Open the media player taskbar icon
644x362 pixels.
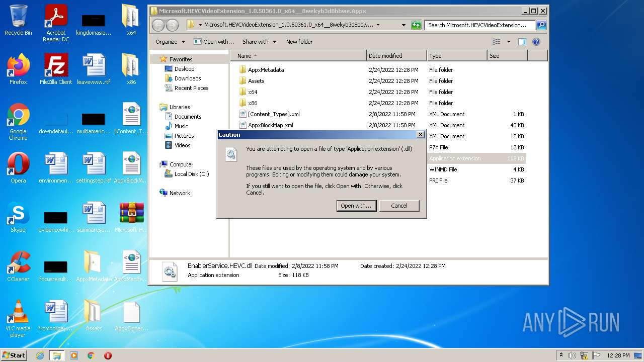click(74, 355)
